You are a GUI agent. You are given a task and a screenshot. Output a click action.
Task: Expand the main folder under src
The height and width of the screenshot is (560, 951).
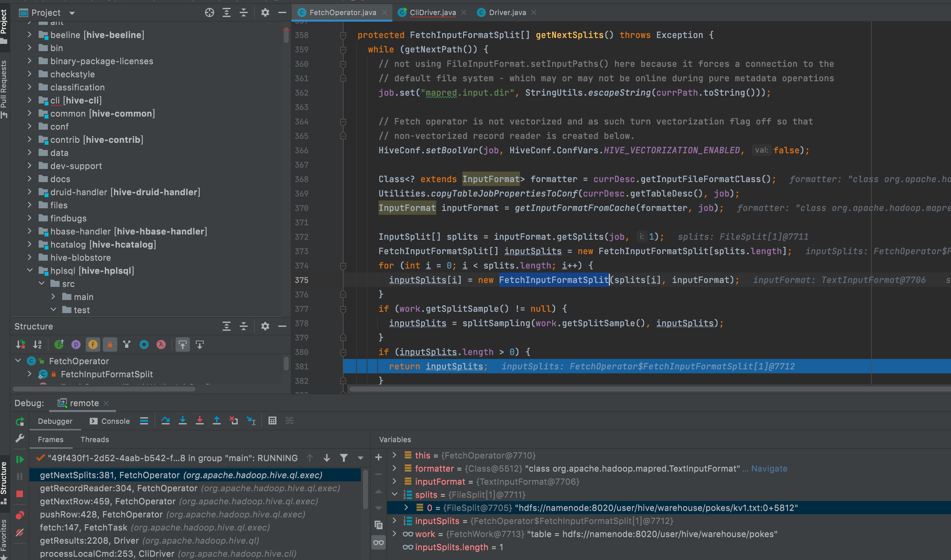[x=53, y=297]
